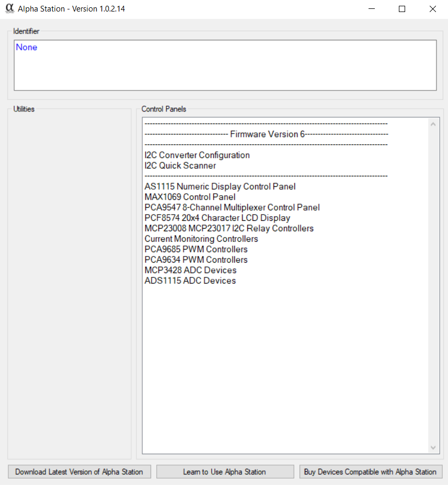The image size is (448, 485).
Task: Maximize the Alpha Station window
Action: (402, 9)
